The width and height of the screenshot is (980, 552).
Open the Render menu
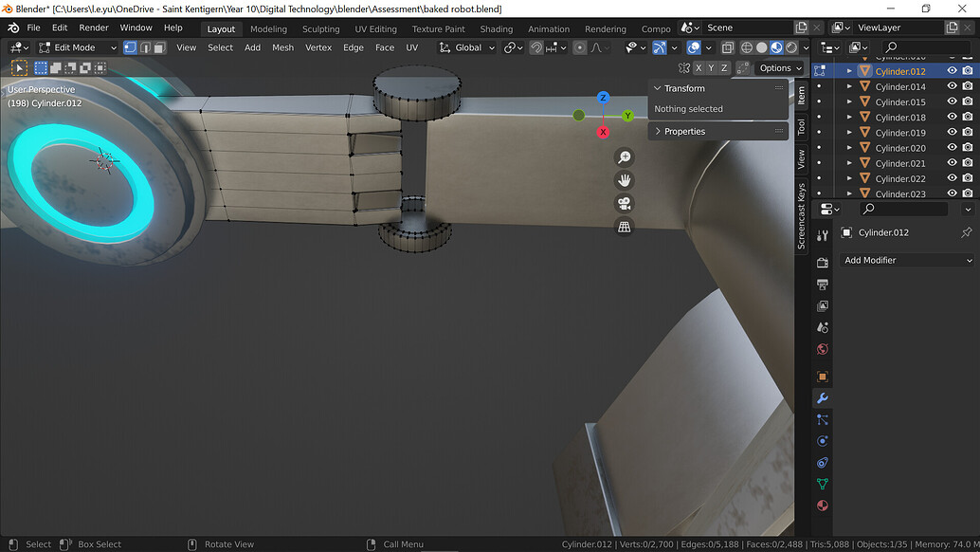click(x=94, y=28)
